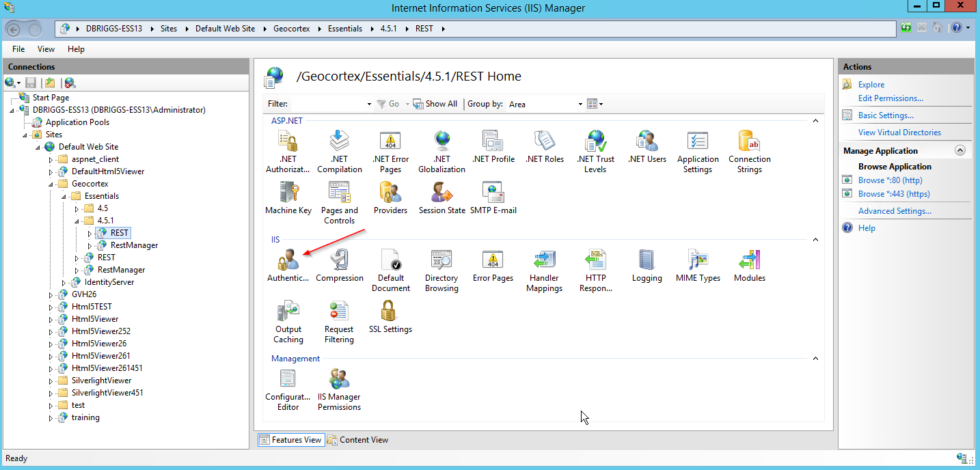Select SilverlightViewer451 tree item
This screenshot has height=470, width=980.
[107, 393]
